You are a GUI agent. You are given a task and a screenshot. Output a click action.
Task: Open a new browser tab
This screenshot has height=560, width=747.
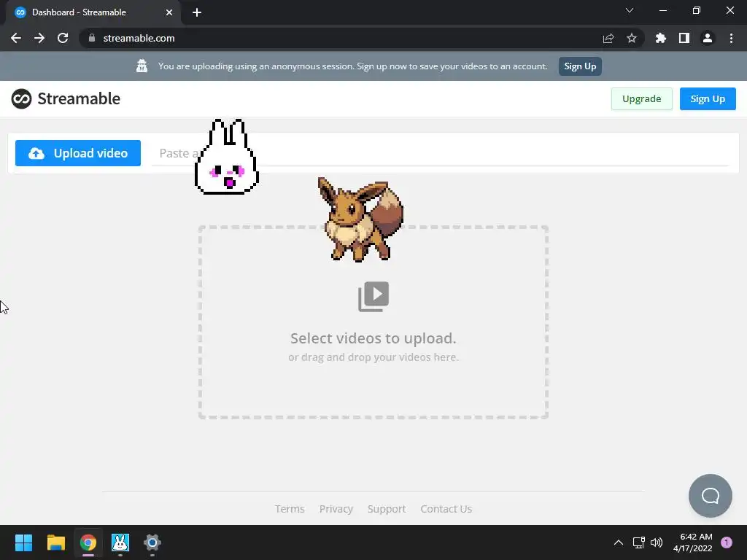(x=197, y=12)
